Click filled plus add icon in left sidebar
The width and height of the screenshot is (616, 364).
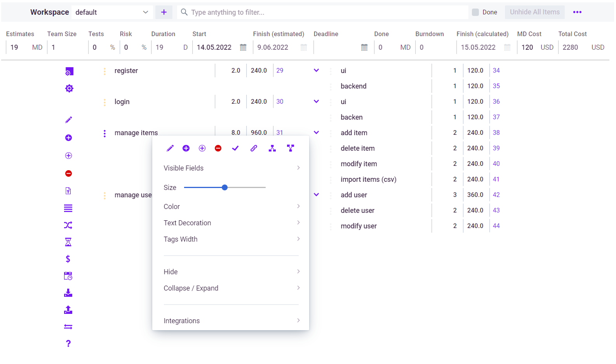(x=68, y=138)
